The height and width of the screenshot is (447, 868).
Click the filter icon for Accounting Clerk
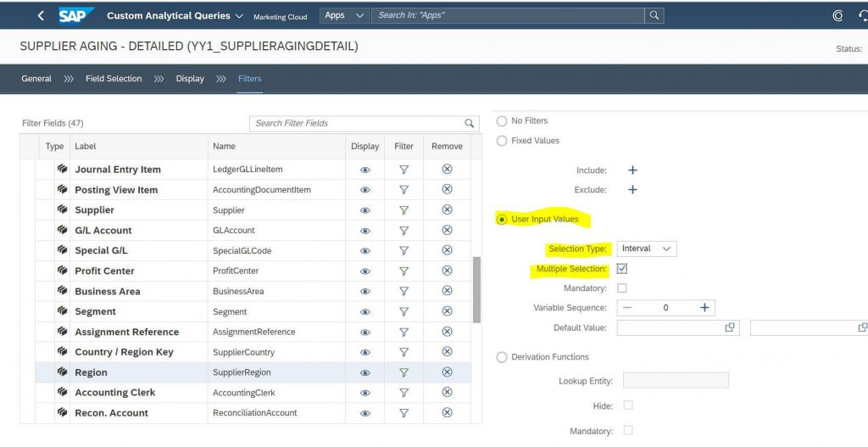(x=404, y=393)
